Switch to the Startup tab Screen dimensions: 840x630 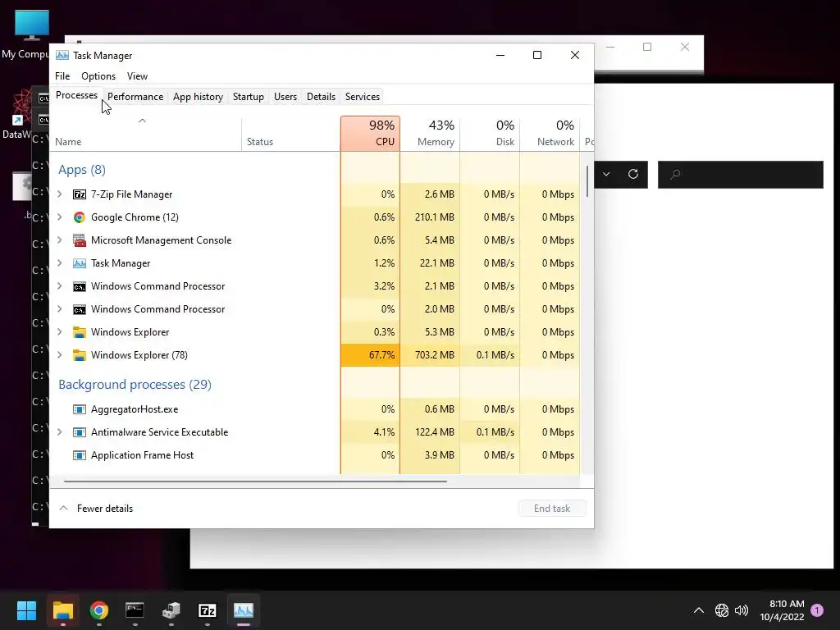pyautogui.click(x=248, y=97)
